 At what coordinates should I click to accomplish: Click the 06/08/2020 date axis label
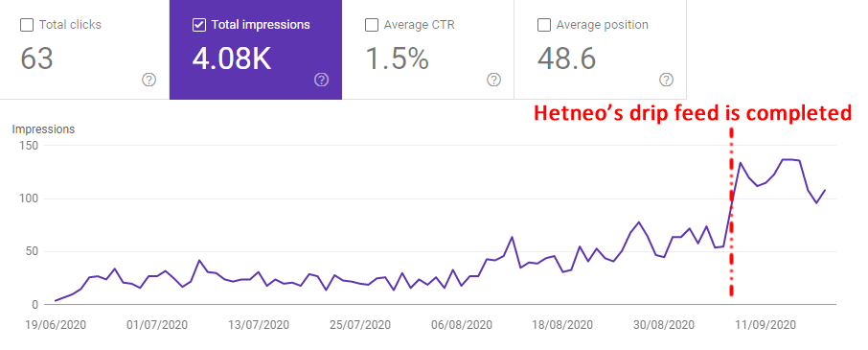pyautogui.click(x=461, y=325)
